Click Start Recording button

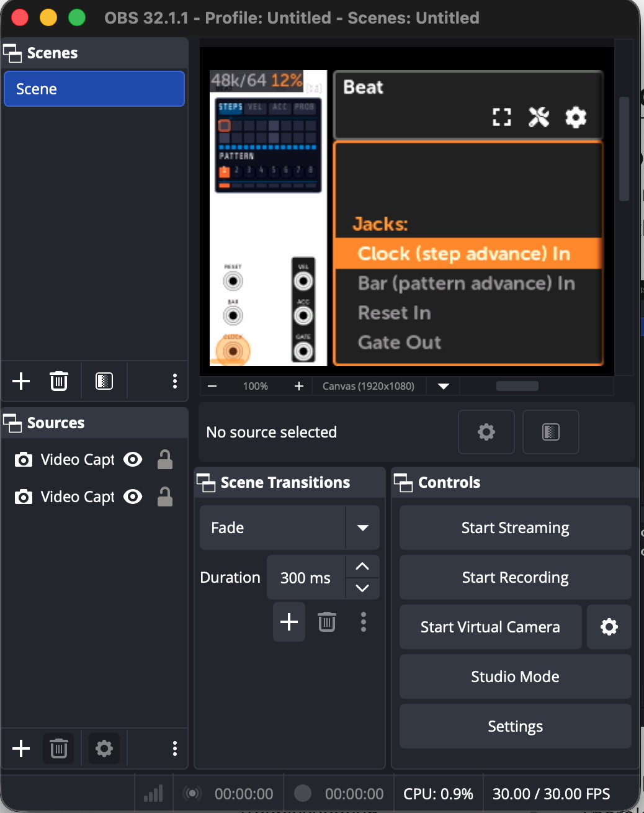516,577
